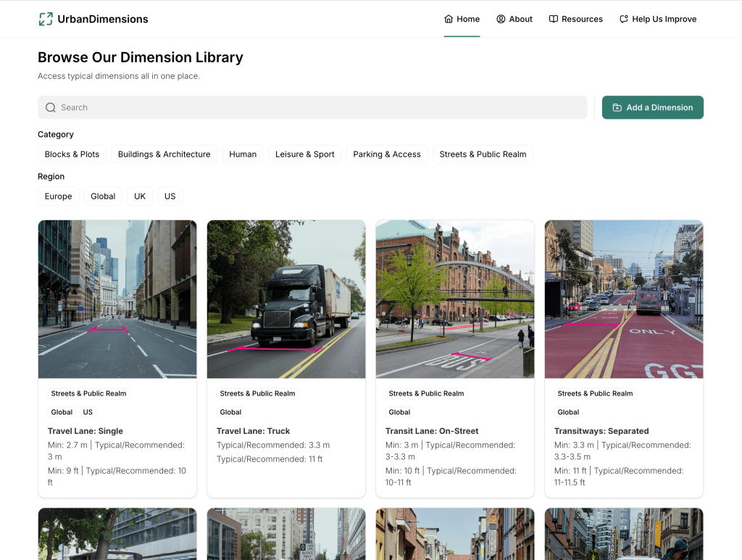Open the Resources nav item

tap(576, 20)
